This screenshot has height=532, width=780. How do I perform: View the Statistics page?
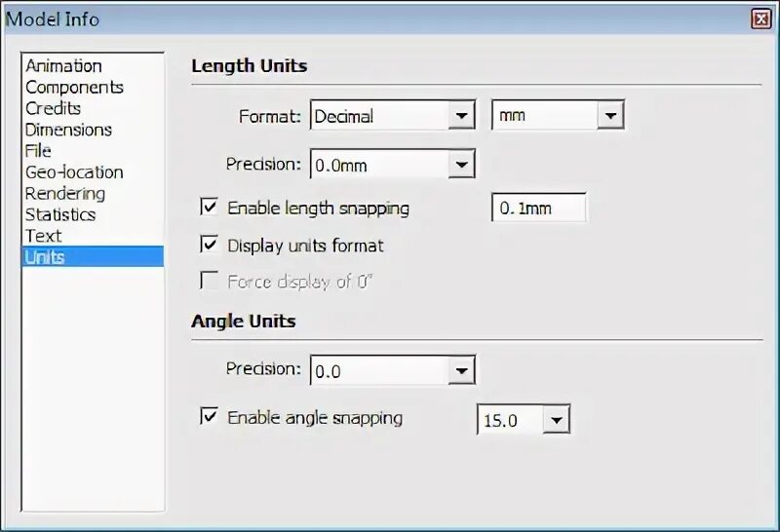pyautogui.click(x=60, y=214)
